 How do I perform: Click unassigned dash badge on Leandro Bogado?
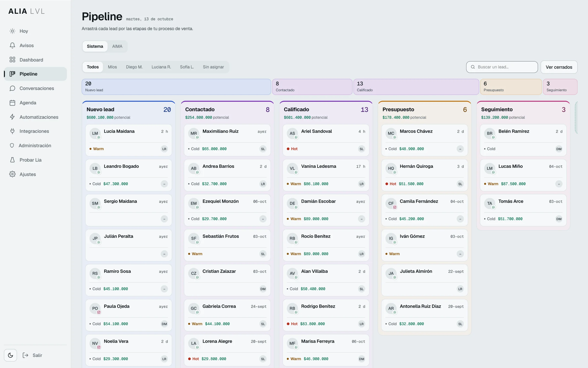click(x=164, y=184)
